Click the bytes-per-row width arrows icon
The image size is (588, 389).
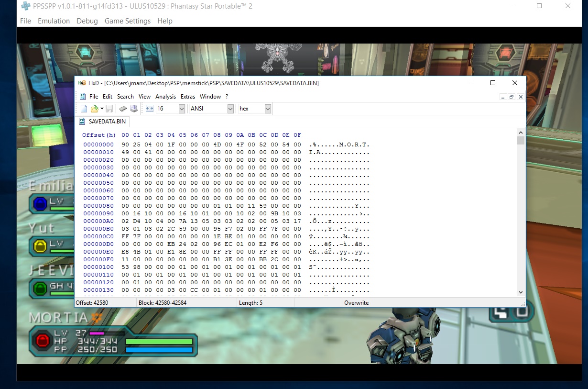click(x=150, y=109)
